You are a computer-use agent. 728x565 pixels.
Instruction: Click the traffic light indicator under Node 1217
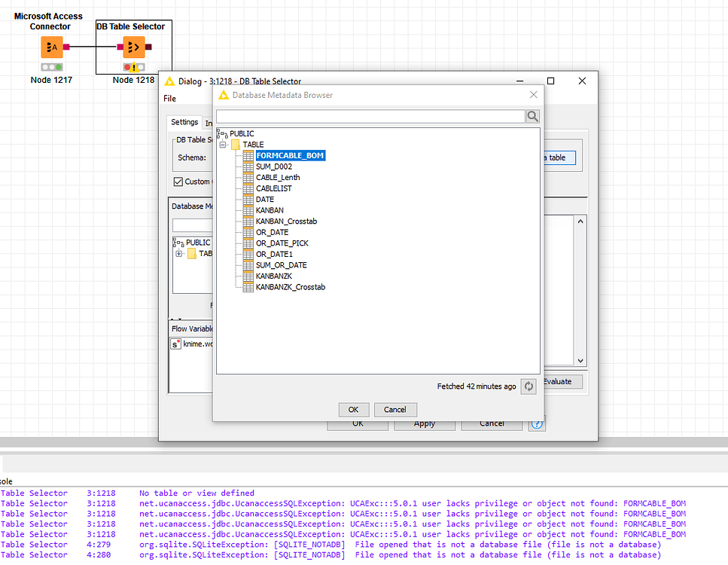click(50, 66)
